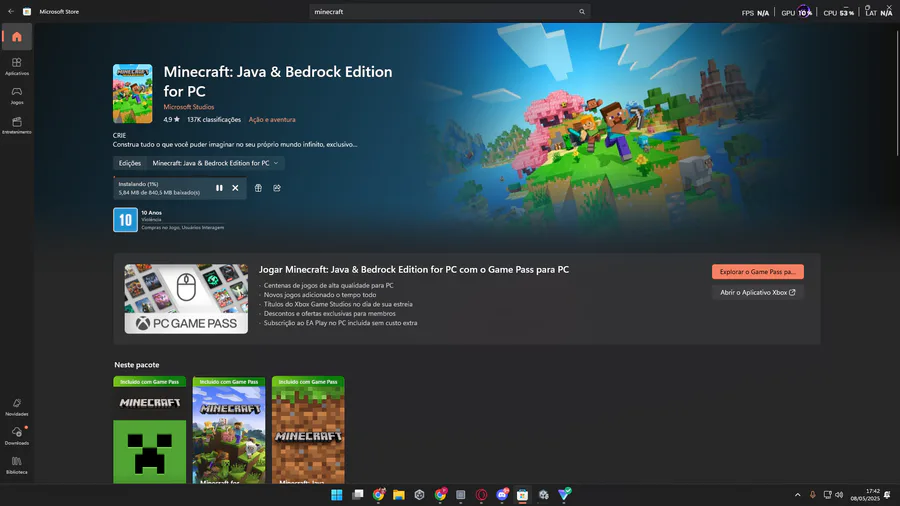Image resolution: width=900 pixels, height=506 pixels.
Task: Click Compras no Jogo rating details text
Action: coord(183,228)
